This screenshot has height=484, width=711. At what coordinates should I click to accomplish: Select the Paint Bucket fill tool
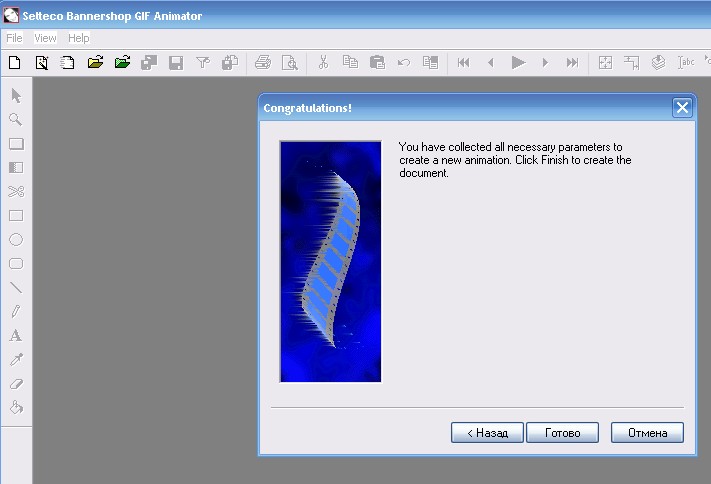16,407
